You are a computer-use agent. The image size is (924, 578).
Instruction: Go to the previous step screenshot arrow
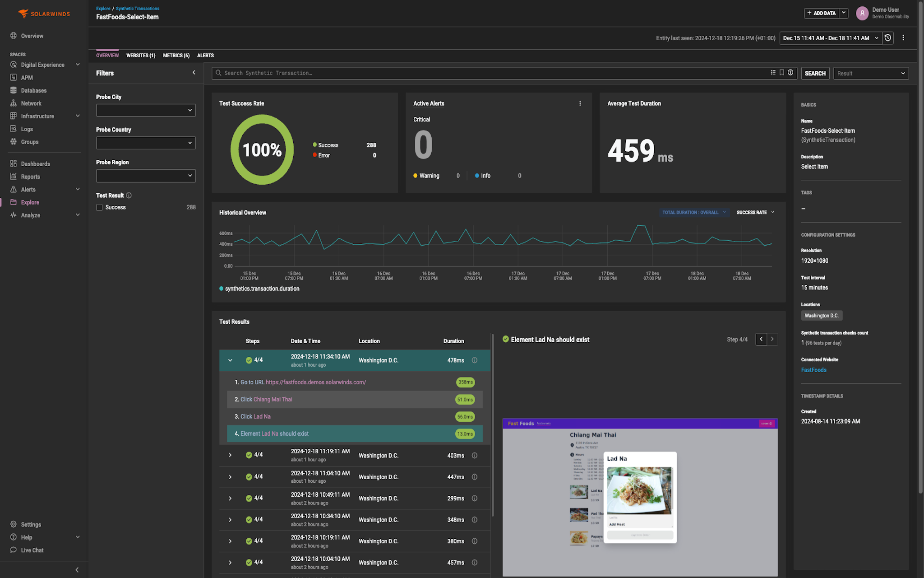coord(761,339)
